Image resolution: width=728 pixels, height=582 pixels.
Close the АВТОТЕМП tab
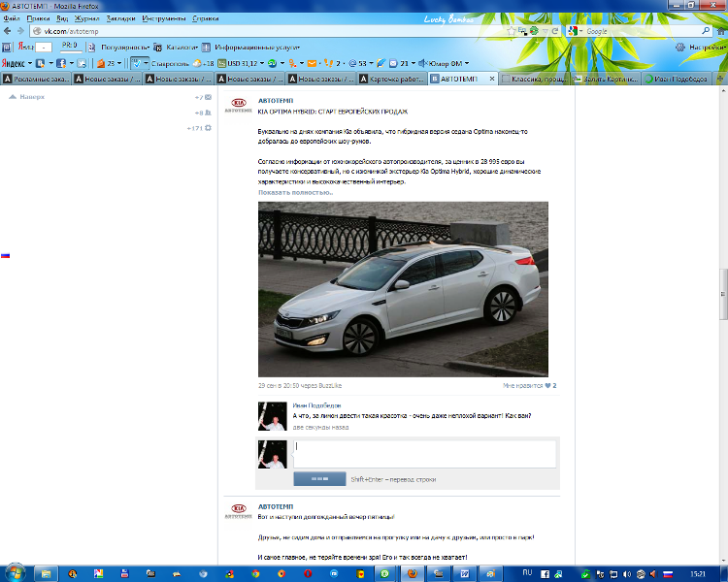click(x=492, y=79)
